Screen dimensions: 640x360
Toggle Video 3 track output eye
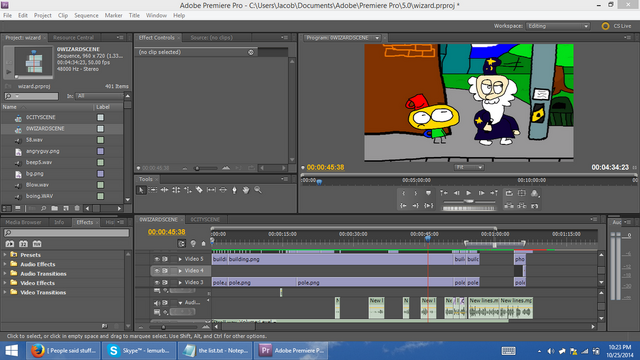tap(157, 282)
